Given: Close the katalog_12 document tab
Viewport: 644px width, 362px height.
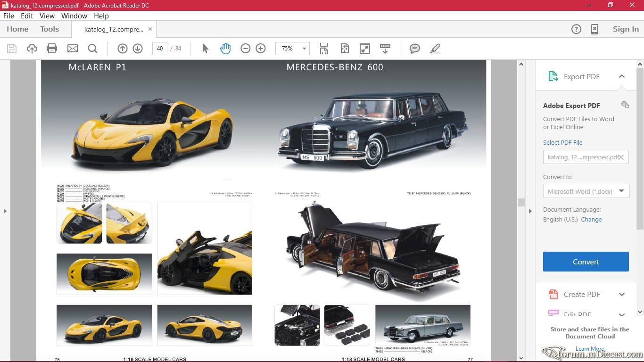Looking at the screenshot, I should coord(150,29).
